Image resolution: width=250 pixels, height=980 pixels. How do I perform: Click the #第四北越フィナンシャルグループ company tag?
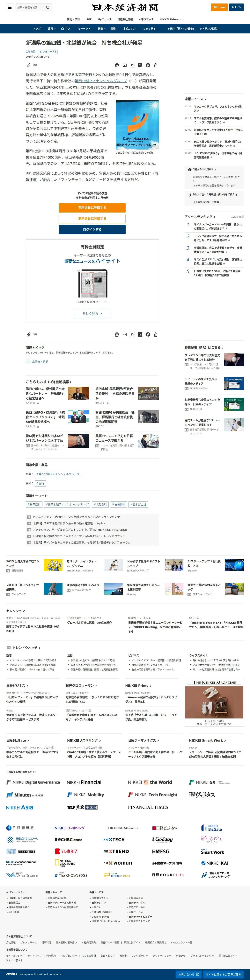coord(58,474)
